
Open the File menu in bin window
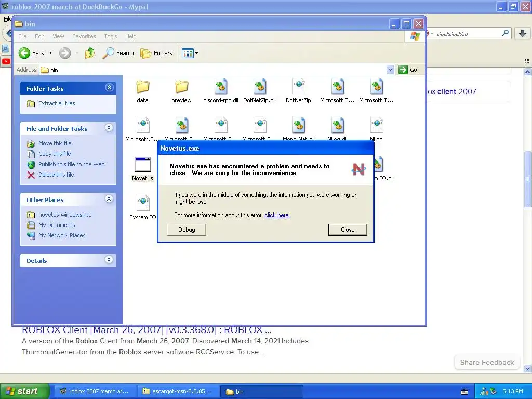(22, 36)
